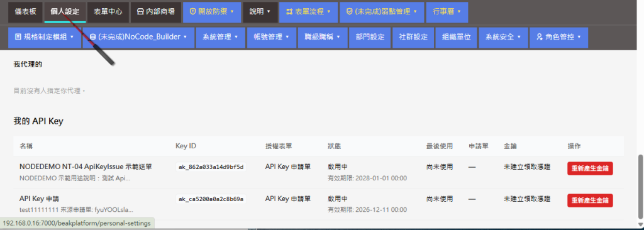Click the database icon on NoCode_Builder
Image resolution: width=644 pixels, height=230 pixels.
(92, 37)
